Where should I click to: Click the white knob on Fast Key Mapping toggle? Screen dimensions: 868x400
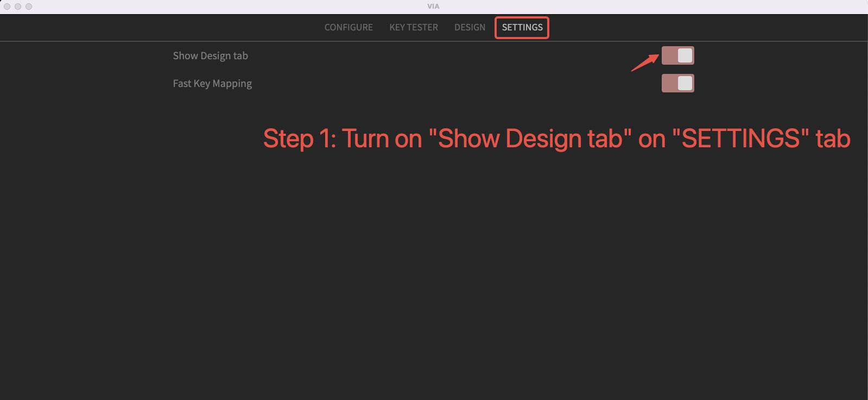[x=685, y=83]
